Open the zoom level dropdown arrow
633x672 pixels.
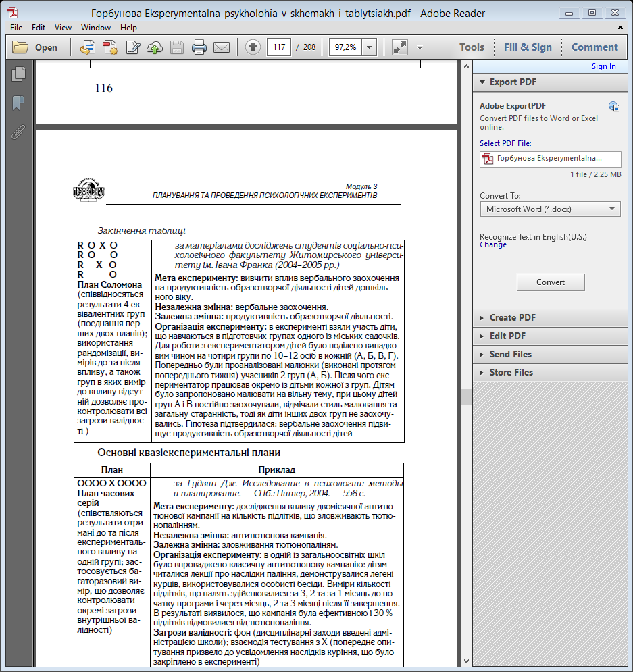point(370,47)
